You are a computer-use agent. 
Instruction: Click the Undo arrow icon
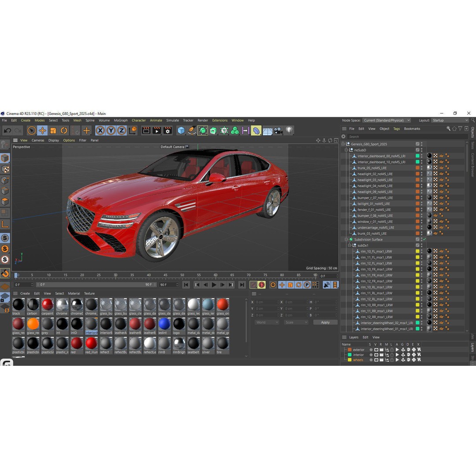(7, 130)
